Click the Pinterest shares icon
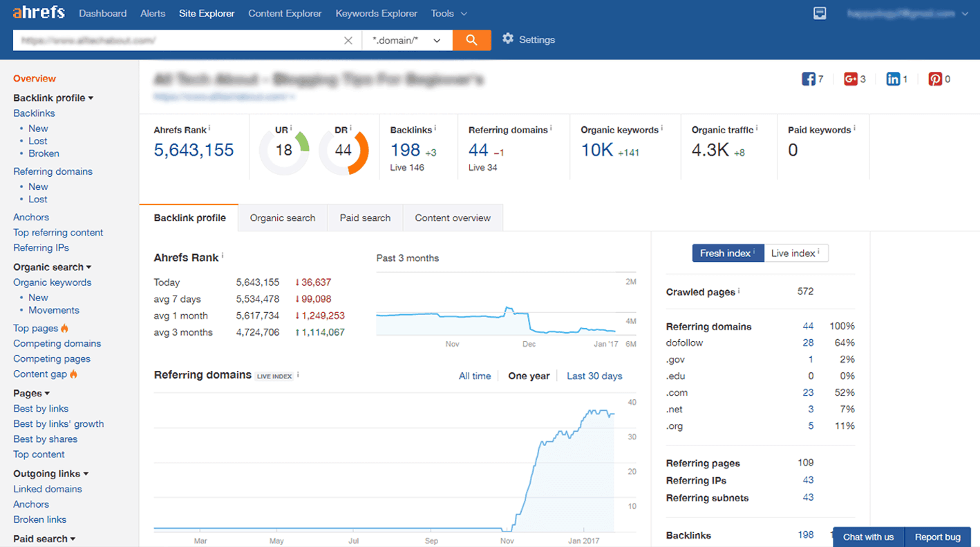980x547 pixels. coord(935,79)
